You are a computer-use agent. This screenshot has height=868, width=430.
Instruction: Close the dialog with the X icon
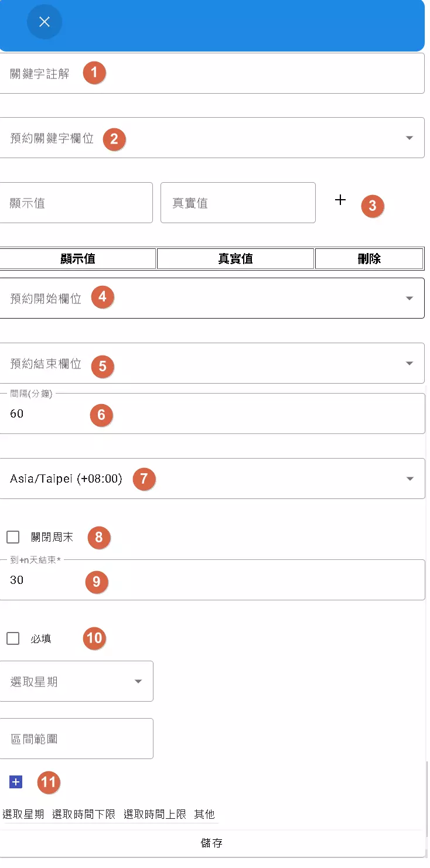point(44,22)
